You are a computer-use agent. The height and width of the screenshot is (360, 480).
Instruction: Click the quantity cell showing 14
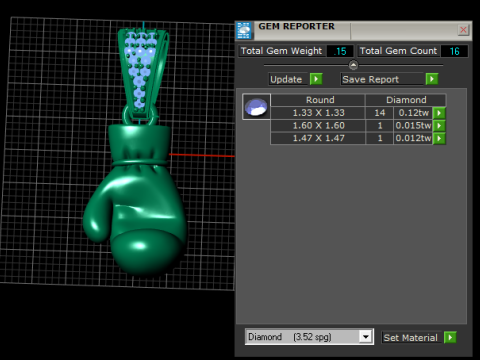[x=380, y=113]
